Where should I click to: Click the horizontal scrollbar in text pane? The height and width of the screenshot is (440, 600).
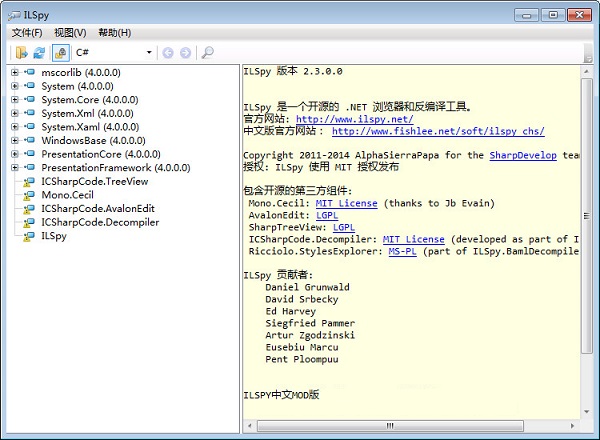pyautogui.click(x=400, y=426)
